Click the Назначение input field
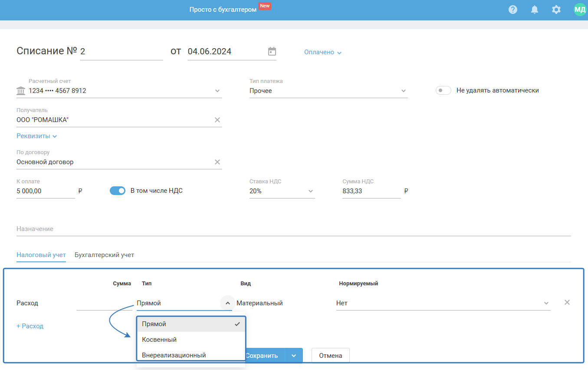Image resolution: width=588 pixels, height=370 pixels. (293, 229)
